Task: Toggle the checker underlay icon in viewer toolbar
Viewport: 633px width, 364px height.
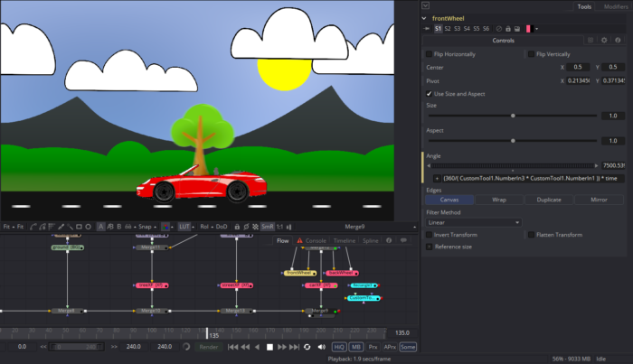Action: (256, 227)
